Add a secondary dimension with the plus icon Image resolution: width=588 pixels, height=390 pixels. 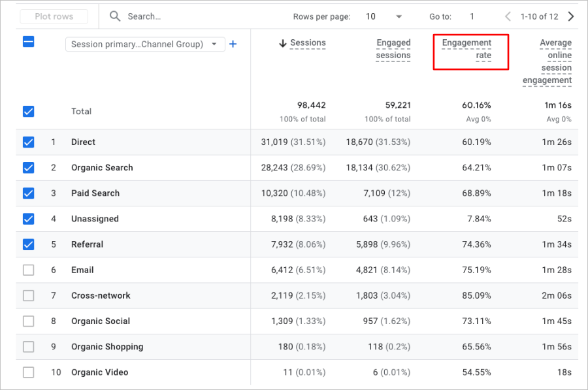click(x=233, y=44)
